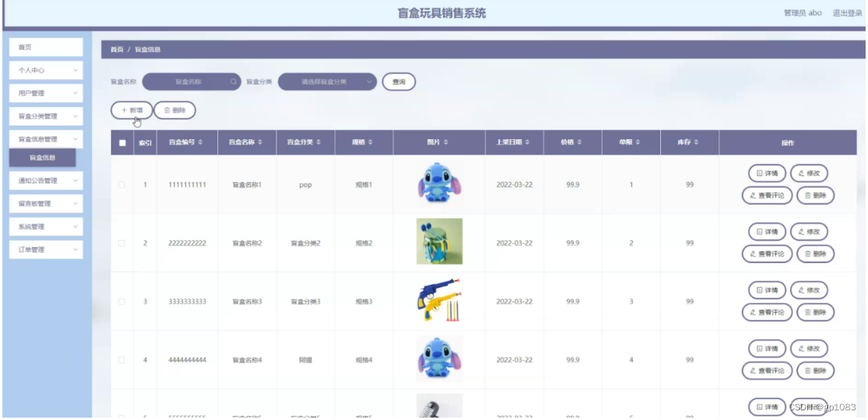Open image thumbnail for 盲盒名称2

pos(440,241)
